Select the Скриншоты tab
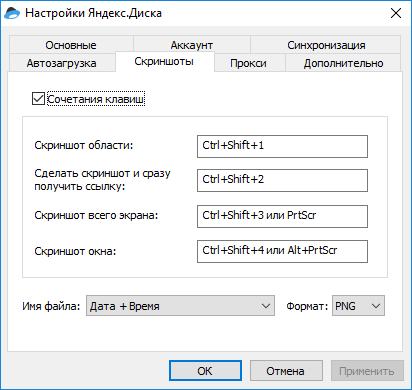Image resolution: width=412 pixels, height=390 pixels. click(x=164, y=61)
